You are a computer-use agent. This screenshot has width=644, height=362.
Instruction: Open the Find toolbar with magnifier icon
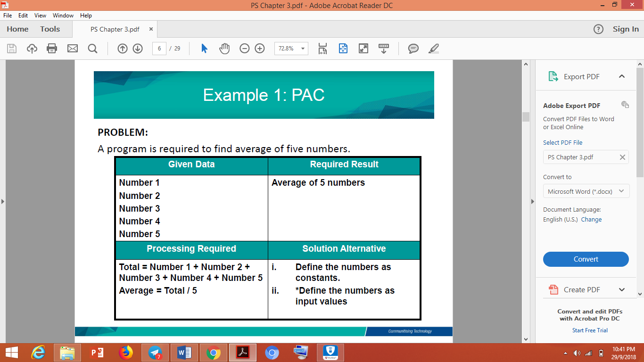pos(92,49)
